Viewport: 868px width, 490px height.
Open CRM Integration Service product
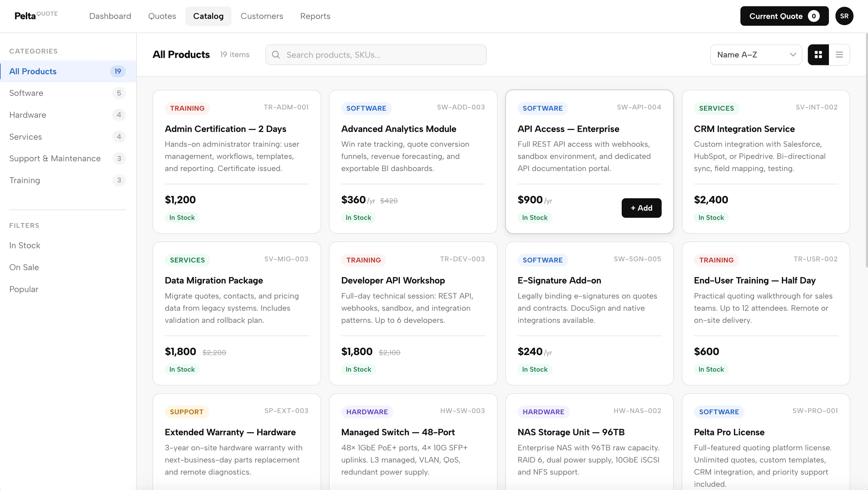(x=766, y=162)
